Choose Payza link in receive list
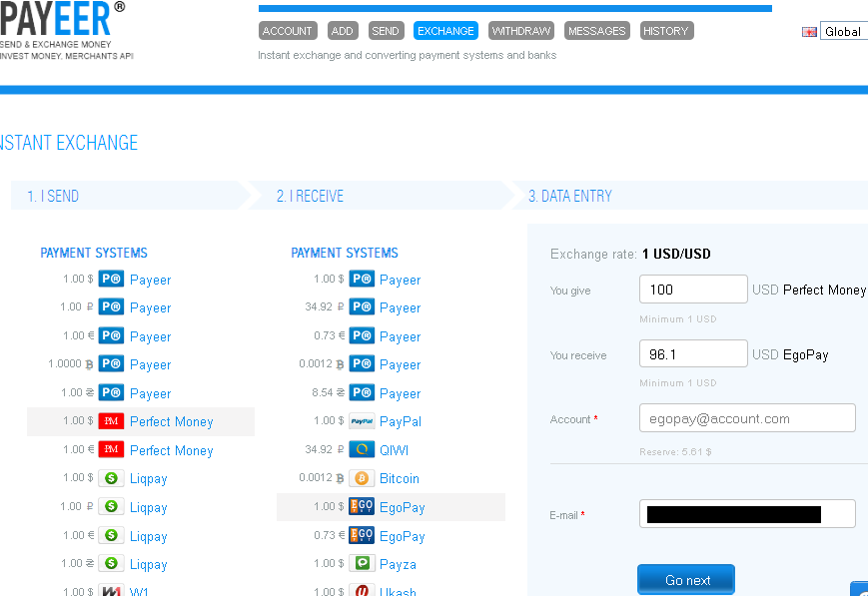Image resolution: width=868 pixels, height=596 pixels. tap(398, 564)
